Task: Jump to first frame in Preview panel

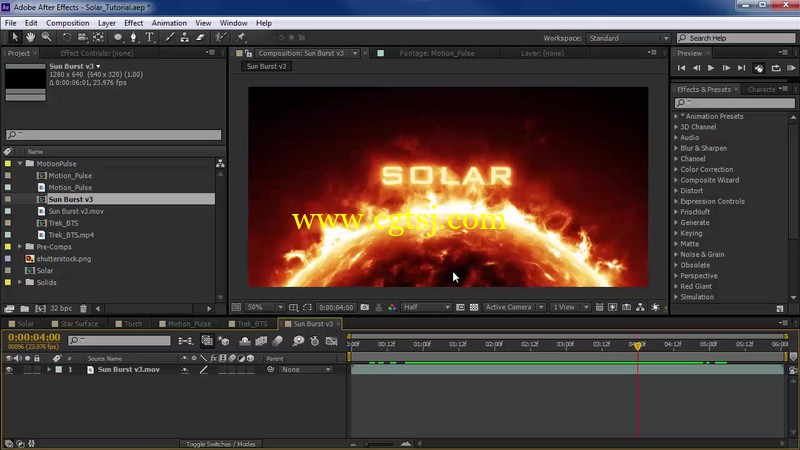Action: [681, 68]
